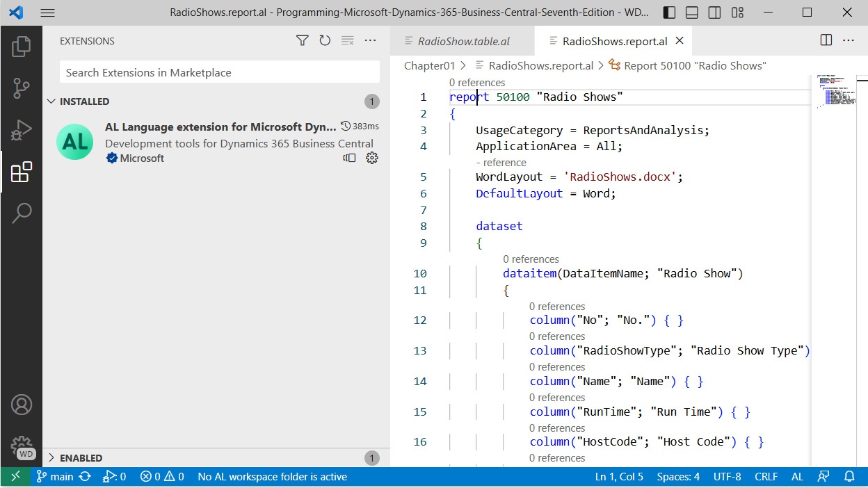Open the Accounts menu icon
Viewport: 868px width, 488px height.
pyautogui.click(x=21, y=404)
